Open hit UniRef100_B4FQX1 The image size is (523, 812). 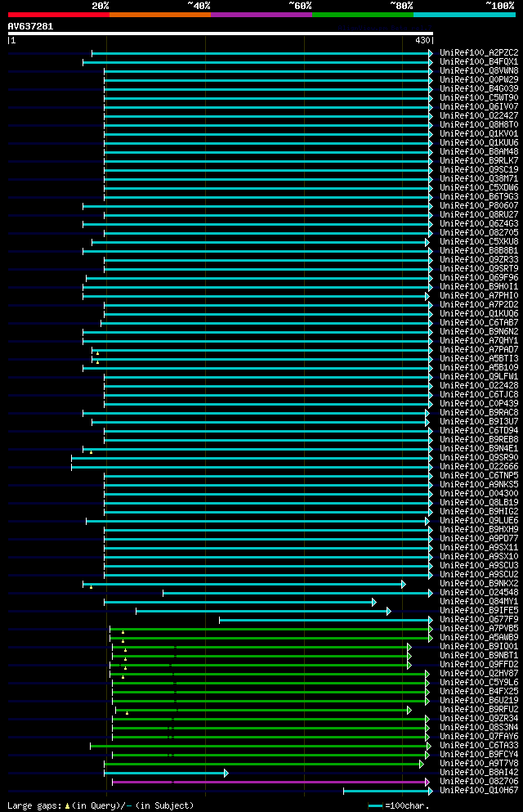(x=479, y=61)
